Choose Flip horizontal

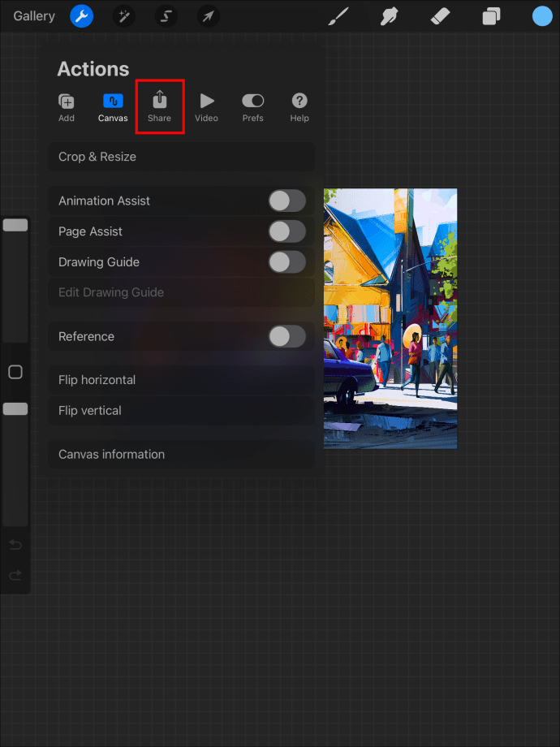coord(182,380)
